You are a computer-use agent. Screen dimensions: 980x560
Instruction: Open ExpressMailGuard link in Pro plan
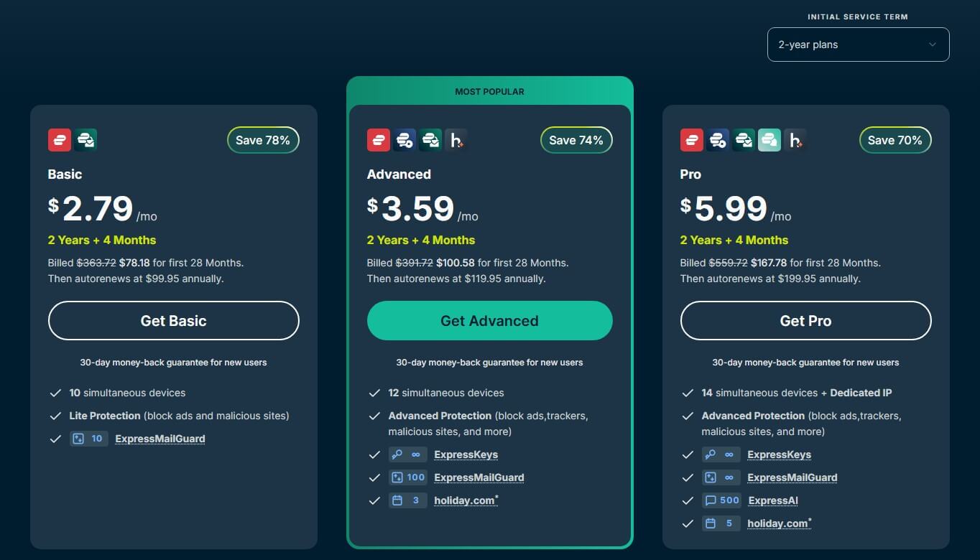[792, 477]
